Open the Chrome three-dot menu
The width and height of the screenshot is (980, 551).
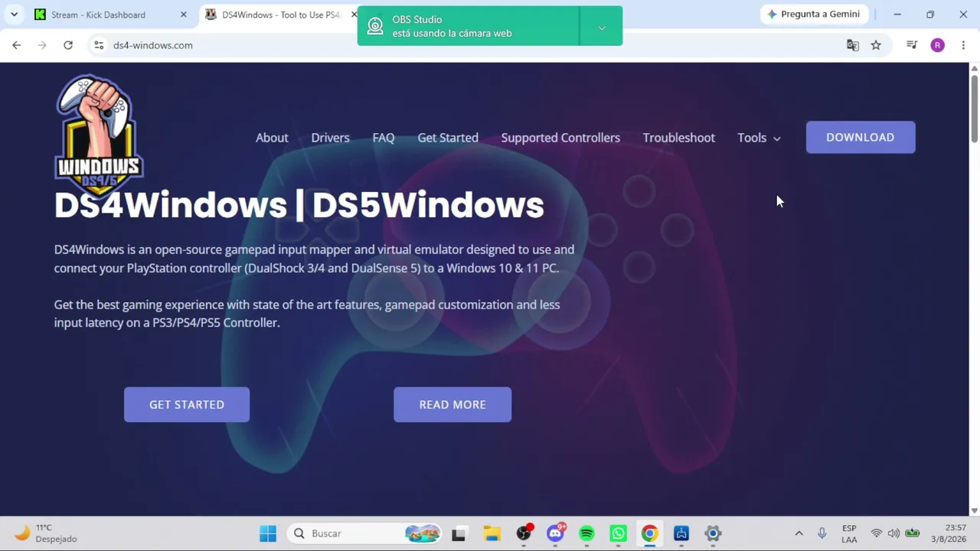(x=963, y=45)
